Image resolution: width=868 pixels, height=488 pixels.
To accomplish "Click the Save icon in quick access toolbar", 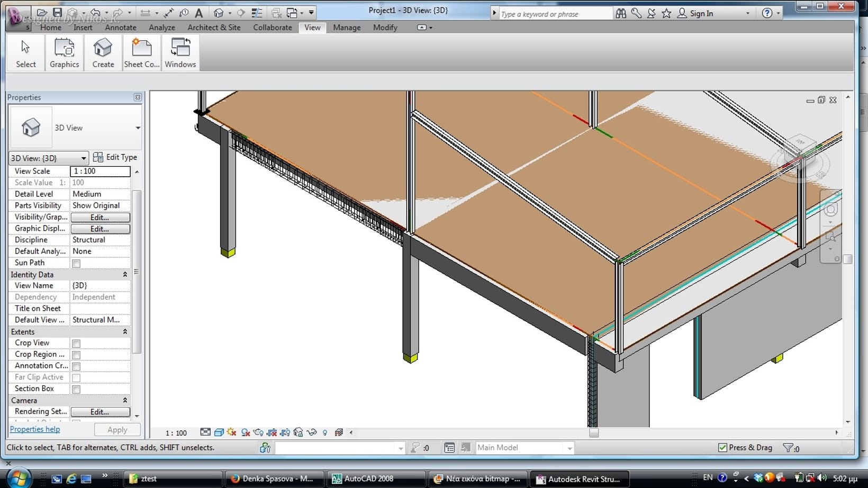I will click(x=57, y=13).
